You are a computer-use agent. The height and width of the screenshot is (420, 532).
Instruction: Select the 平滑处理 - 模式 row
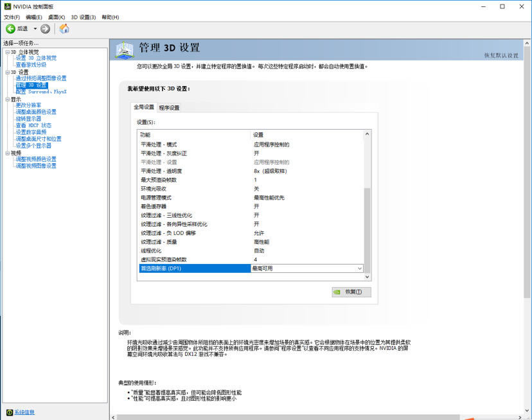point(251,144)
